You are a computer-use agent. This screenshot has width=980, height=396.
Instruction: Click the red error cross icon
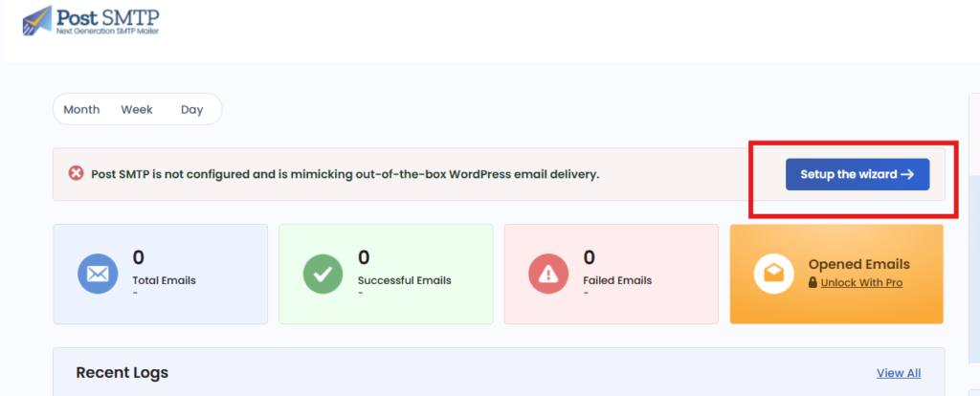[76, 173]
